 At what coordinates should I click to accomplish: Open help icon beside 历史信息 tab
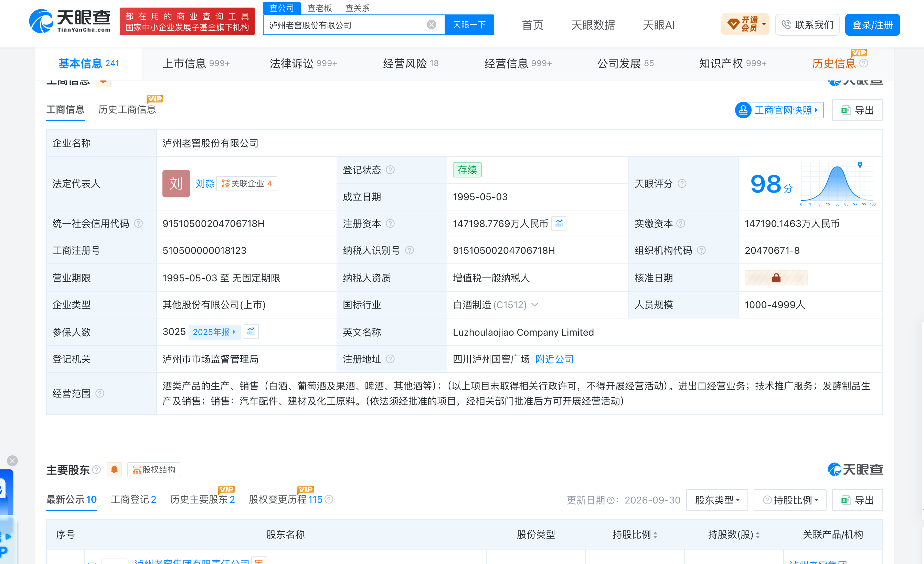point(864,63)
